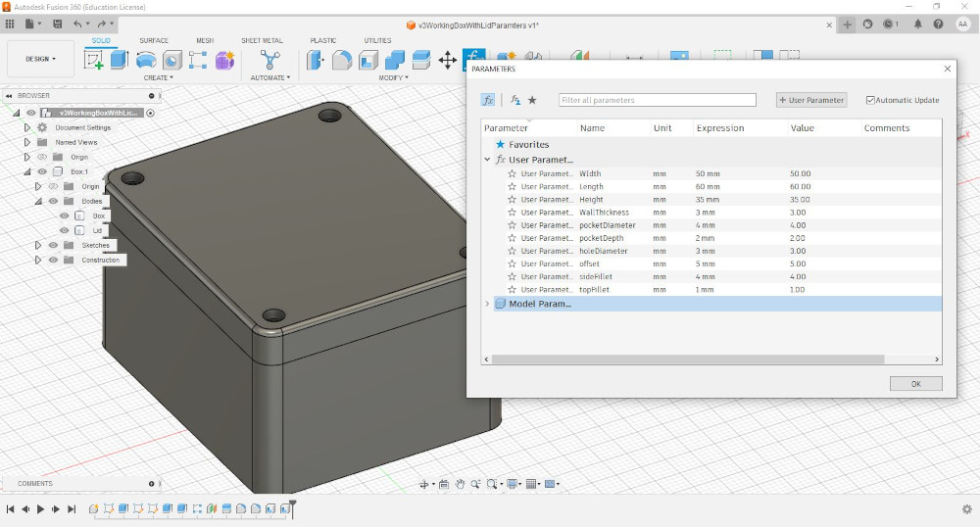Viewport: 980px width, 527px height.
Task: Toggle visibility of Sketches folder
Action: pyautogui.click(x=53, y=246)
